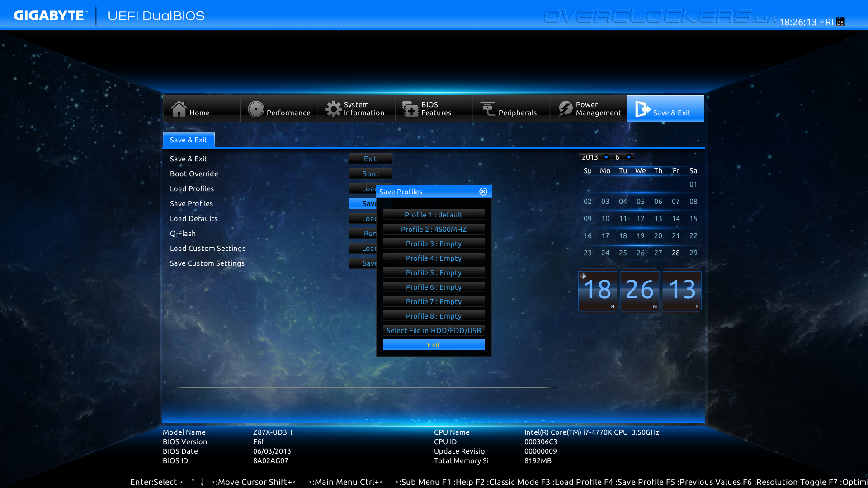868x488 pixels.
Task: Close the Save Profiles dialog
Action: pos(483,192)
